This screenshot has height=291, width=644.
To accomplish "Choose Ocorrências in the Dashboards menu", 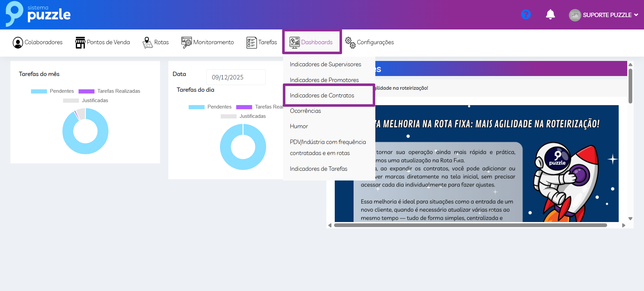I will (305, 111).
